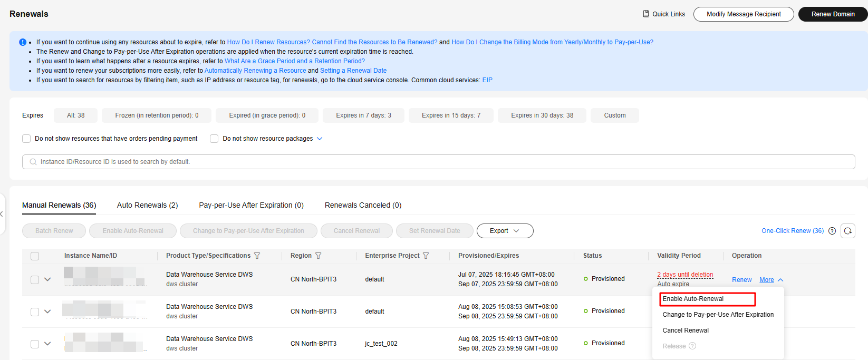This screenshot has height=360, width=868.
Task: Select the row expiring Sep 07, 2025
Action: (x=35, y=280)
